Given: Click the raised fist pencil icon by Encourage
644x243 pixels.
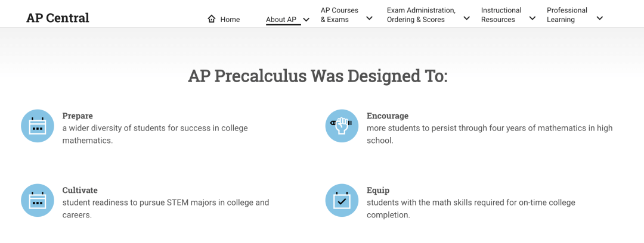Looking at the screenshot, I should point(342,126).
